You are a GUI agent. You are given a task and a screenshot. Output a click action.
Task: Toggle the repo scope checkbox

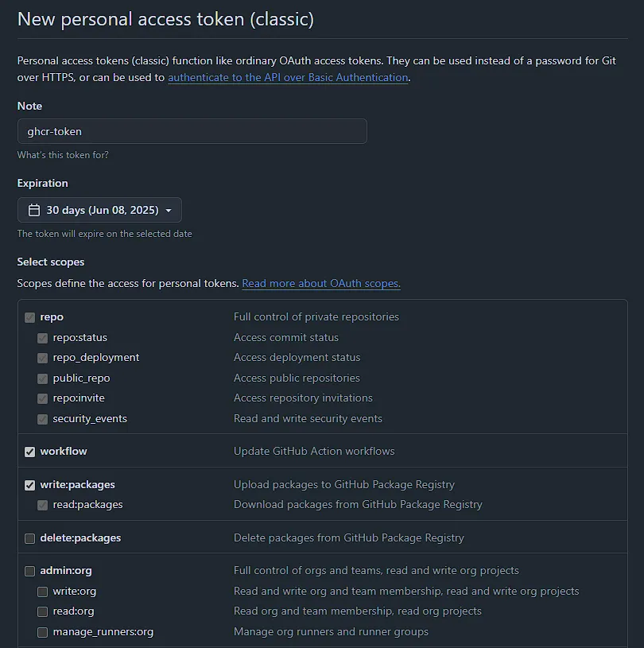30,317
